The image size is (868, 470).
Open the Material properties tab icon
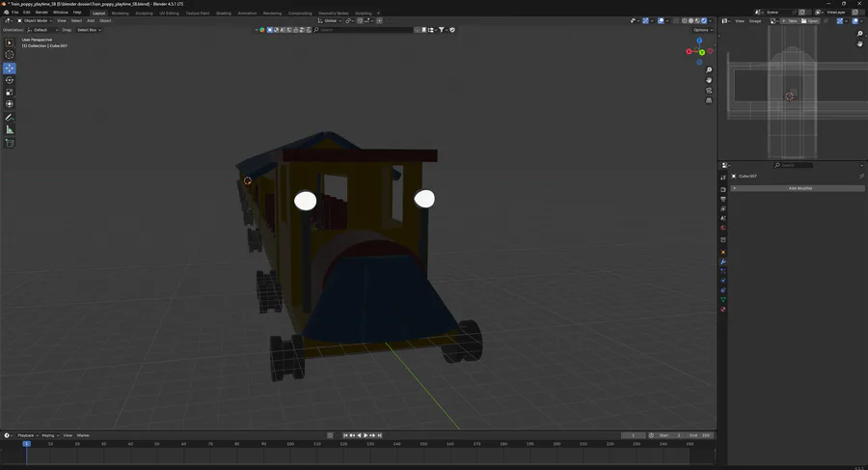pyautogui.click(x=723, y=309)
